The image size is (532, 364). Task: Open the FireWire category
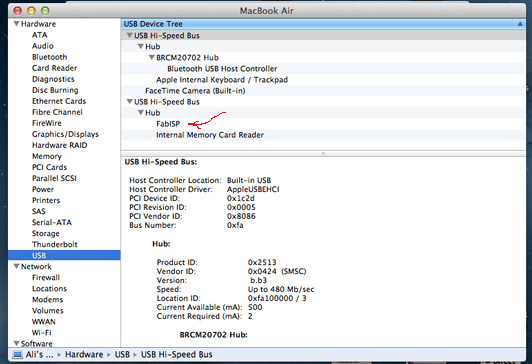(x=47, y=123)
